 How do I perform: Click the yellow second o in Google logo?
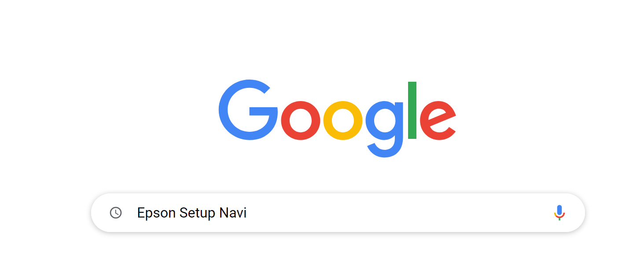(x=343, y=120)
